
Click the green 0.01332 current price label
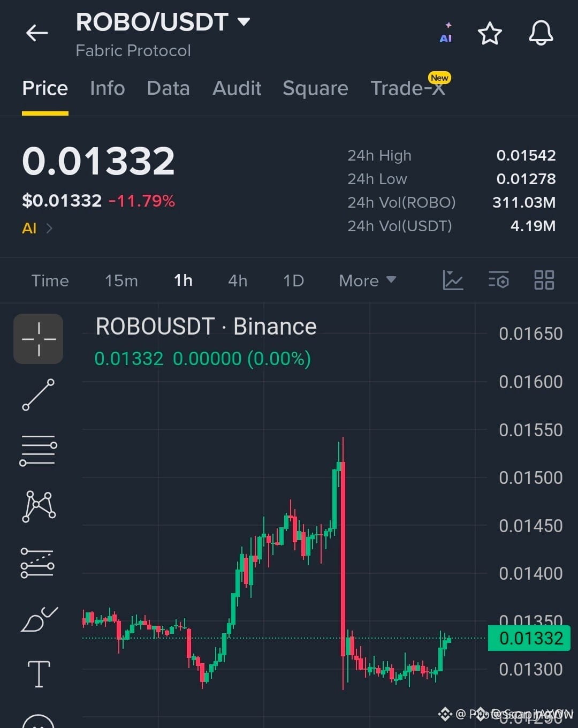(529, 639)
